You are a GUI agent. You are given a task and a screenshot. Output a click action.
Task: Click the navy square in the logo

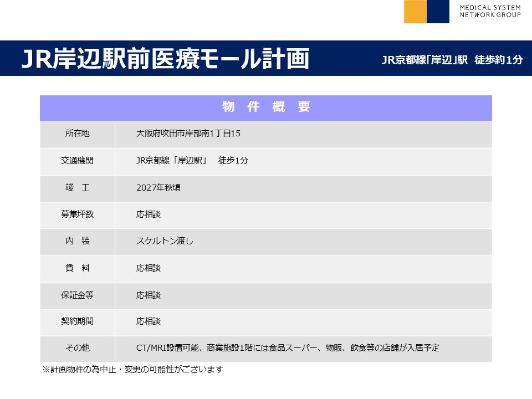click(x=438, y=12)
